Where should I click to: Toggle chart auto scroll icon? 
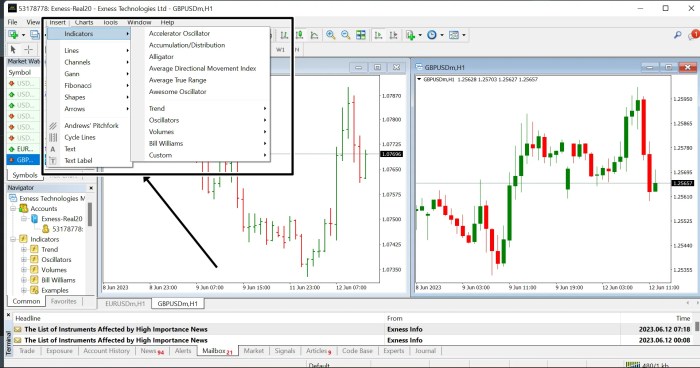[x=378, y=35]
